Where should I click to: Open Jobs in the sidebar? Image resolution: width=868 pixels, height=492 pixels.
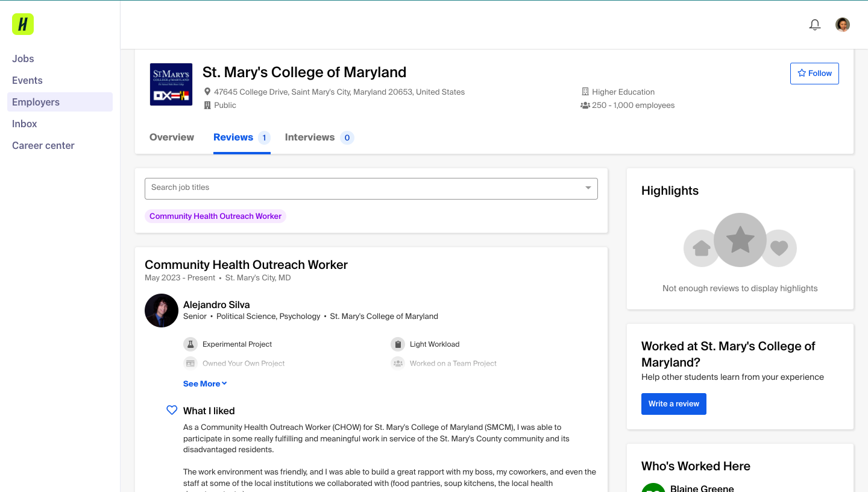[x=23, y=58]
